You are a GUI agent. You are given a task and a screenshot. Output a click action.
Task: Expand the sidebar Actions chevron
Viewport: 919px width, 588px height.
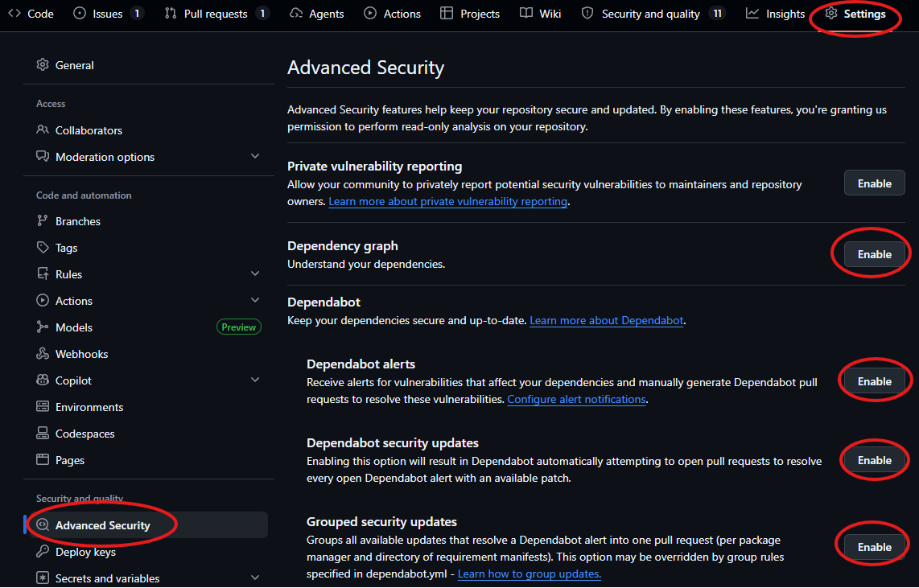pyautogui.click(x=255, y=301)
